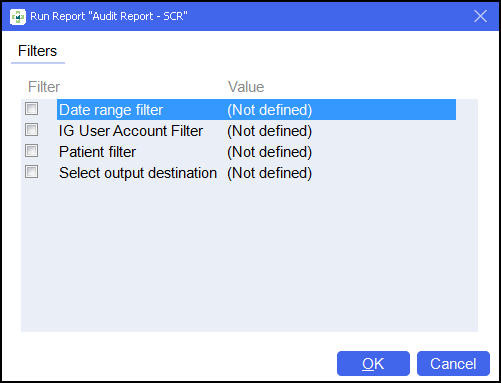501x383 pixels.
Task: Confirm with the OK button
Action: point(373,363)
